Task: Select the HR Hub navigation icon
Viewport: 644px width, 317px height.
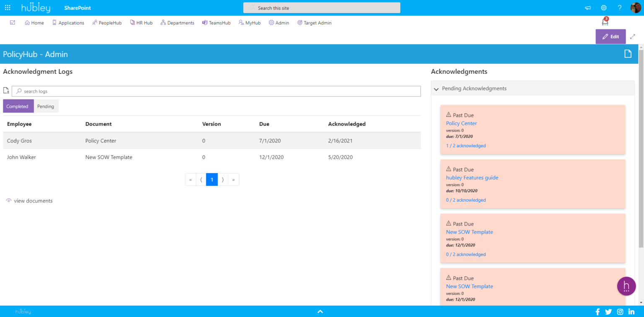Action: point(133,23)
